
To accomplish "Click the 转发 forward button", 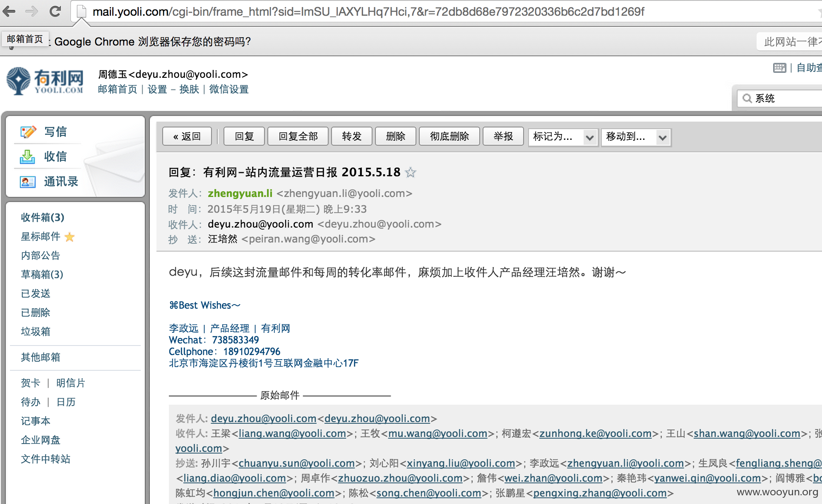I will click(352, 136).
